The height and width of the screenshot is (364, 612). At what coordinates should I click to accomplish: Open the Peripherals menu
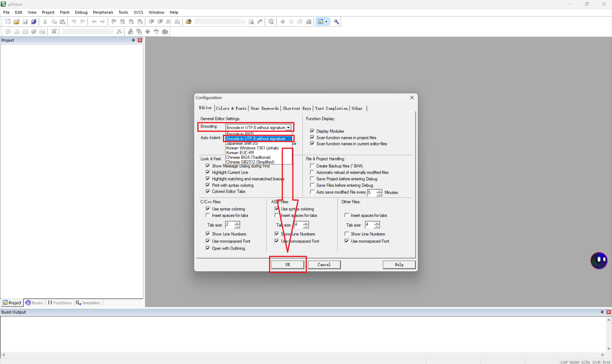click(x=103, y=12)
